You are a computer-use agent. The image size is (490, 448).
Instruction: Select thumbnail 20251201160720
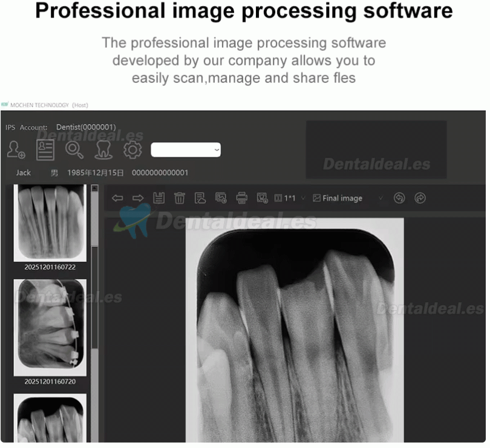(x=50, y=327)
